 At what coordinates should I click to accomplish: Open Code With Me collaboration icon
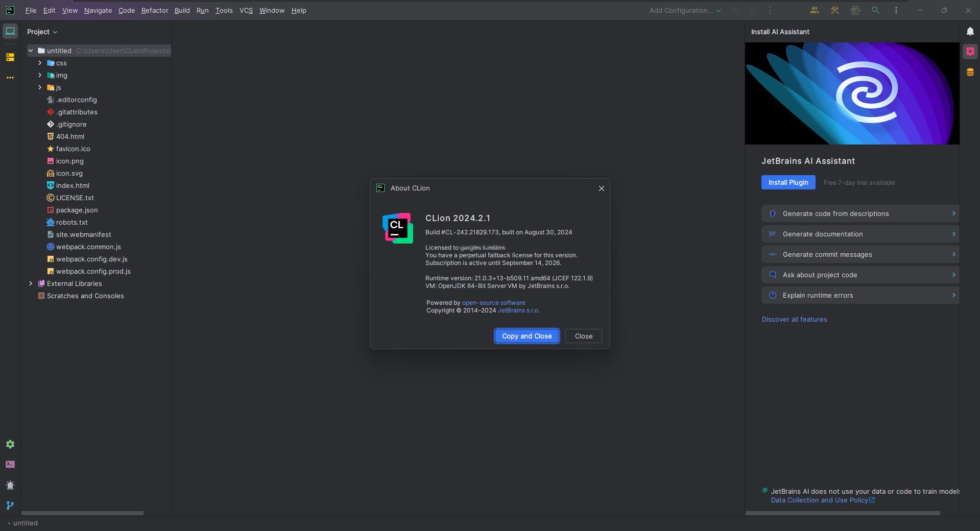click(x=815, y=10)
